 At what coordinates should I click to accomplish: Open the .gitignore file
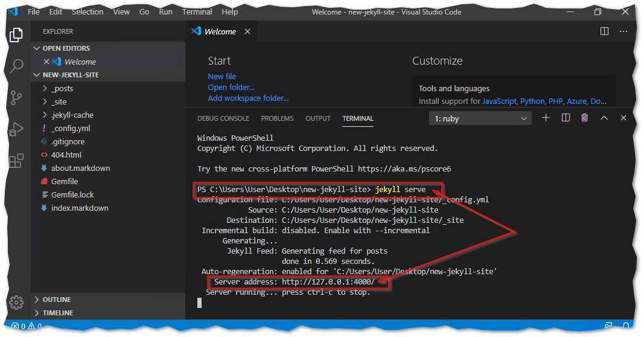coord(108,141)
